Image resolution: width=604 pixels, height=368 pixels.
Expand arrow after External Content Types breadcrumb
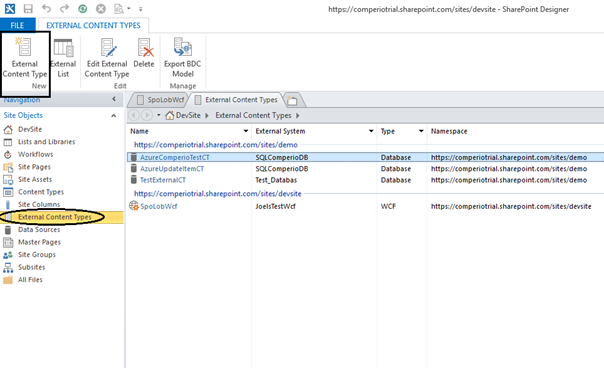click(x=297, y=116)
